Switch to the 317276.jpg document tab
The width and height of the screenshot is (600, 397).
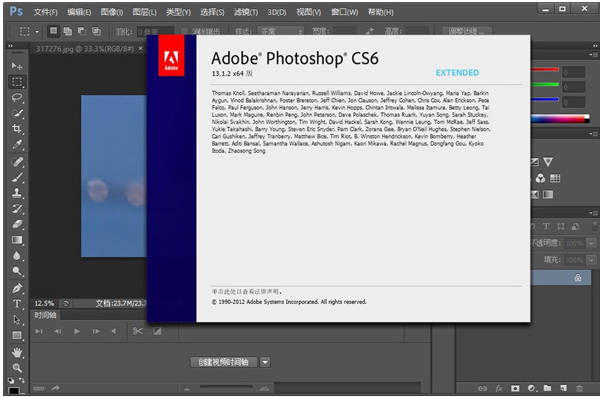[85, 49]
